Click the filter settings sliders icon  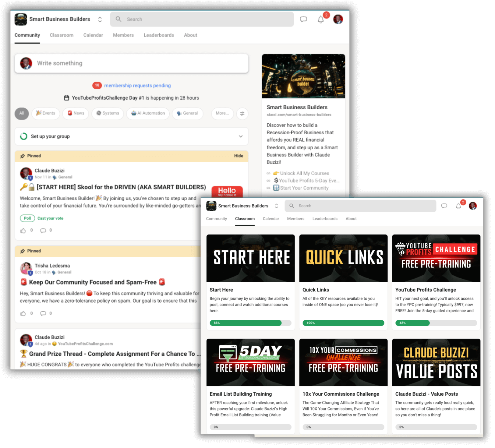242,114
